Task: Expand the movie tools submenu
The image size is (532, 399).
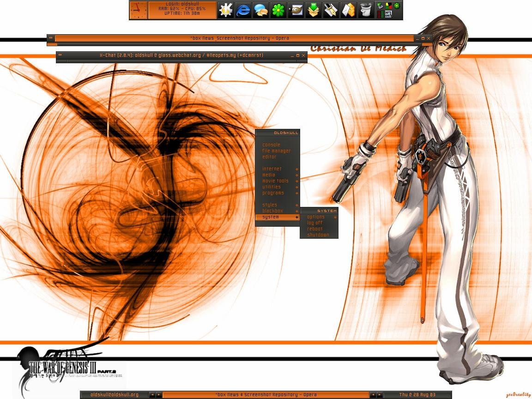Action: 278,181
